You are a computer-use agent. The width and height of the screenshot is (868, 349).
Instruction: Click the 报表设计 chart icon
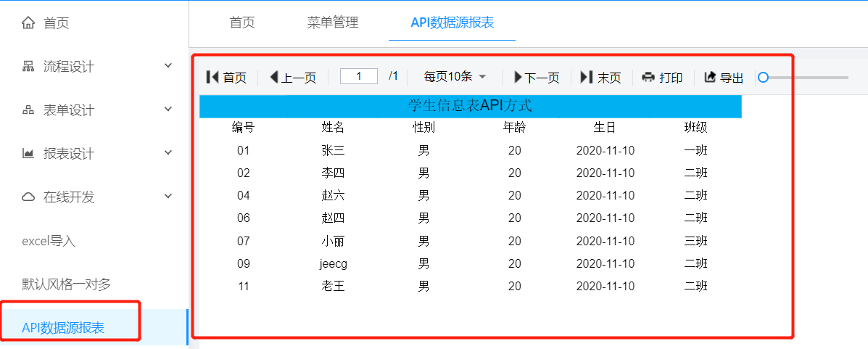(28, 153)
